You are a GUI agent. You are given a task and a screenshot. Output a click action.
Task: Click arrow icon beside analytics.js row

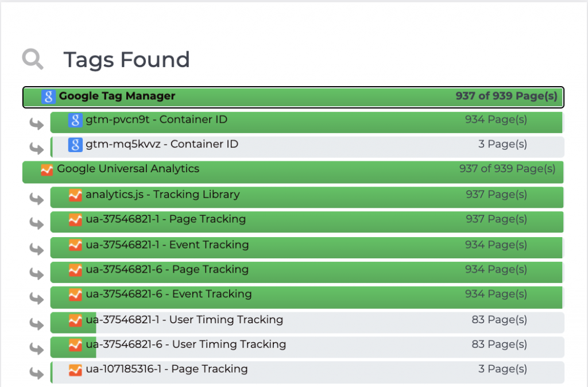click(x=37, y=199)
